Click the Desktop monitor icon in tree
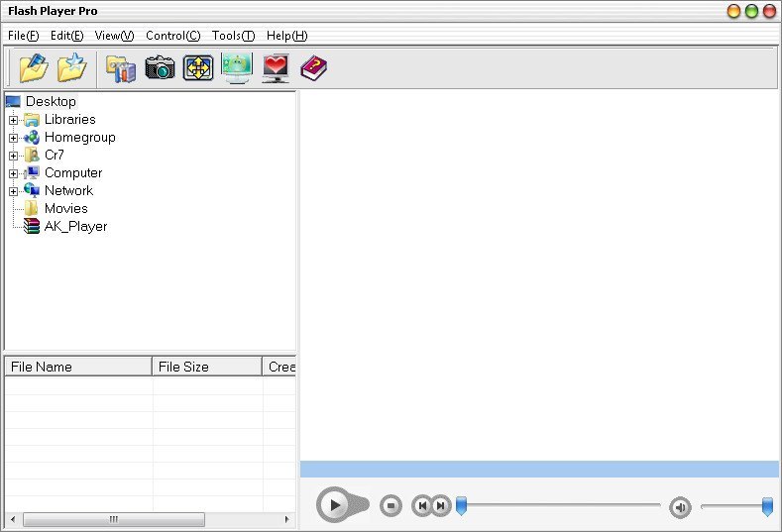 tap(13, 102)
